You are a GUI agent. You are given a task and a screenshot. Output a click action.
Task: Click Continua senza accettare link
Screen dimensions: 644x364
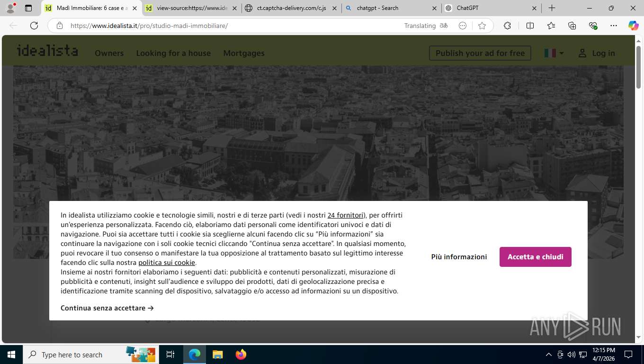tap(107, 308)
